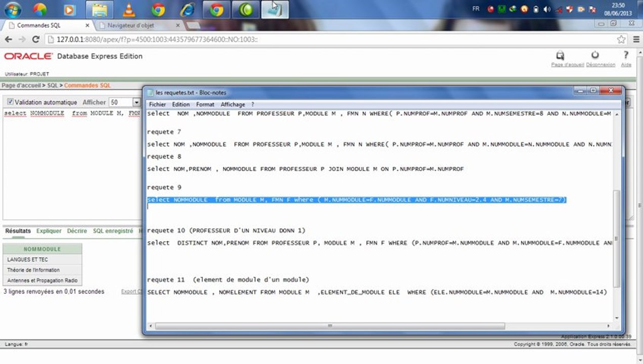Click the FR language indicator
643x364 pixels.
coord(476,9)
